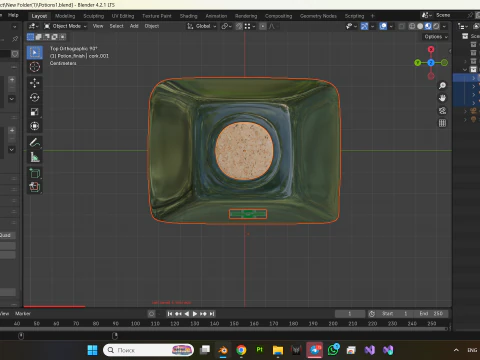This screenshot has height=360, width=480.
Task: Open File Explorer from the taskbar
Action: tap(278, 350)
